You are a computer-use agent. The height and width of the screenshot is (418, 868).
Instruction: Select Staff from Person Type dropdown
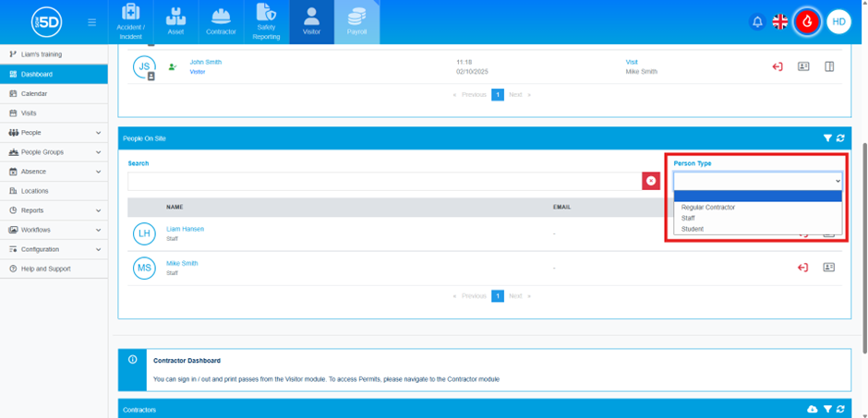click(x=688, y=219)
